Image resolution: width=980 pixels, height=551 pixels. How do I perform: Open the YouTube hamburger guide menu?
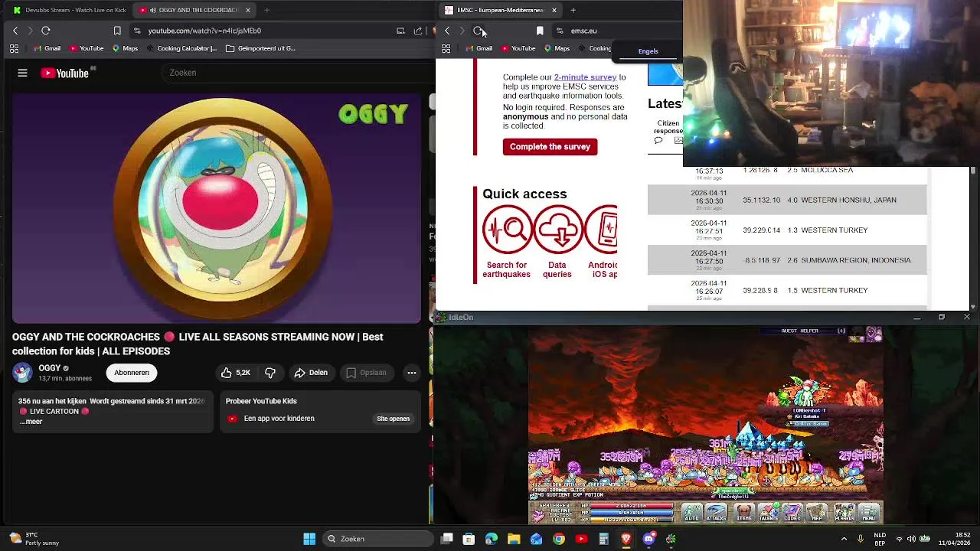[x=22, y=73]
